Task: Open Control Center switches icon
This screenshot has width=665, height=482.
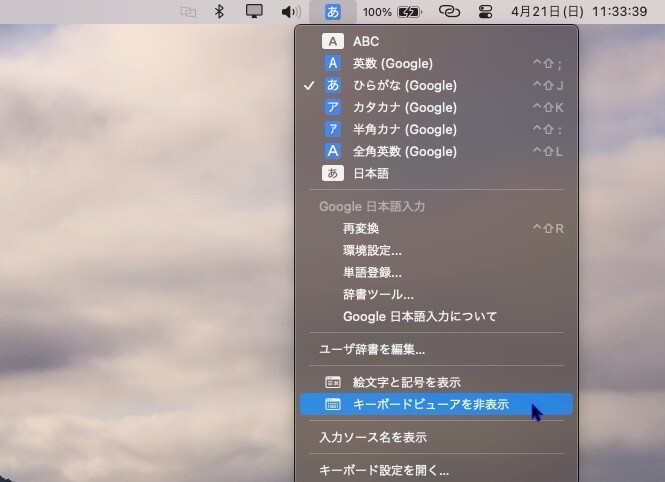Action: [x=485, y=11]
